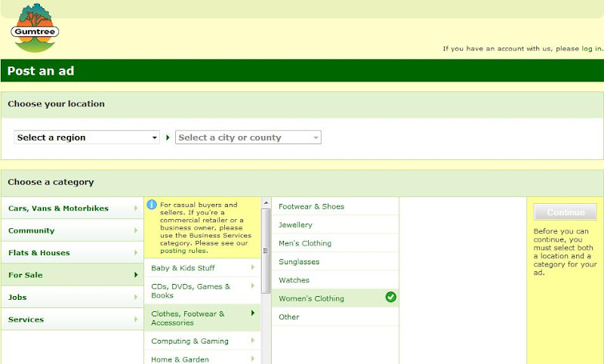The width and height of the screenshot is (604, 364).
Task: Click the arrow beside Baby & Kids Stuff
Action: pos(253,267)
